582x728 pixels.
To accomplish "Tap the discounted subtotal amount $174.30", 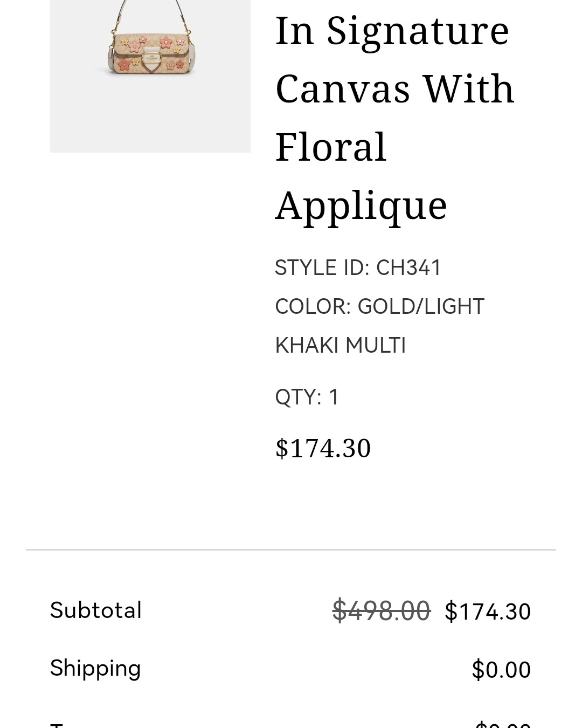I will (x=488, y=612).
